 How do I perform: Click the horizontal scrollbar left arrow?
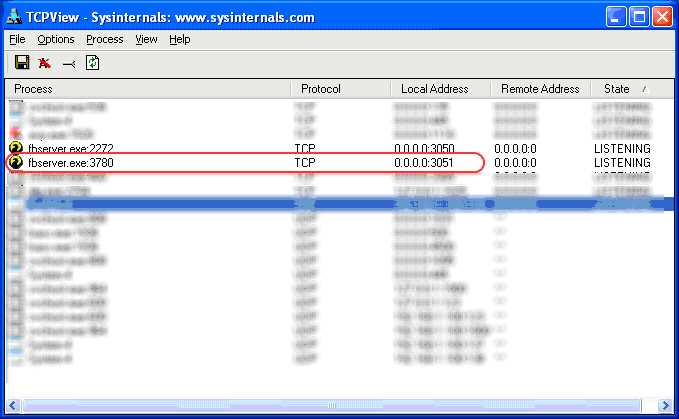point(13,406)
